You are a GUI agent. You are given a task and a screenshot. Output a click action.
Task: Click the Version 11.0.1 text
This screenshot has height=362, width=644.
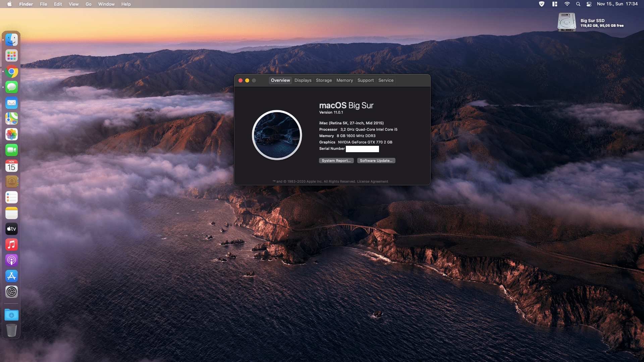click(x=331, y=113)
